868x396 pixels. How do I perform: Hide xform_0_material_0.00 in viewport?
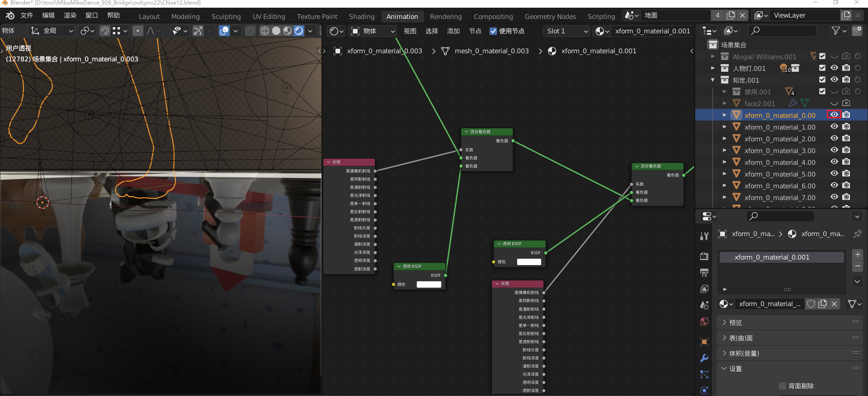834,115
